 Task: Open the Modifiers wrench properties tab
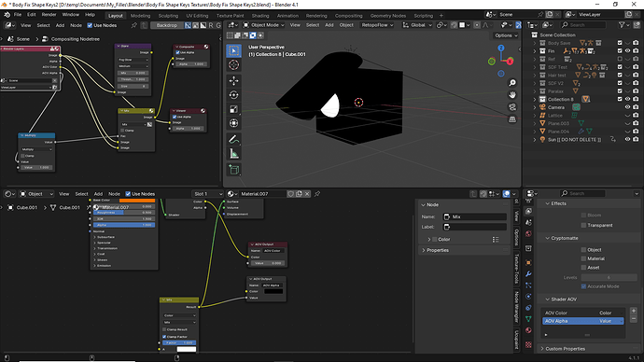pyautogui.click(x=528, y=273)
